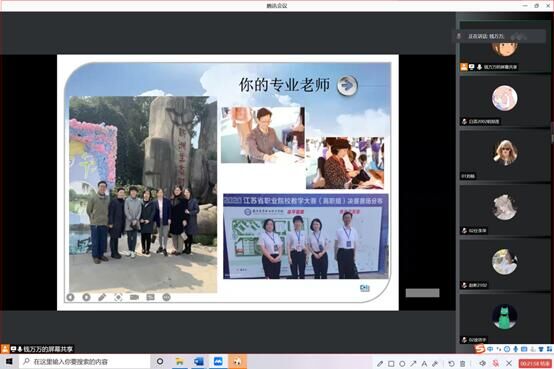Click the trash icon to clear annotations
This screenshot has height=369, width=554.
coord(462,363)
